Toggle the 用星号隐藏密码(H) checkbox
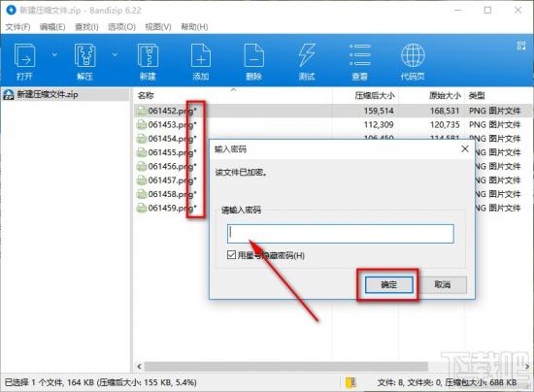 (x=231, y=255)
